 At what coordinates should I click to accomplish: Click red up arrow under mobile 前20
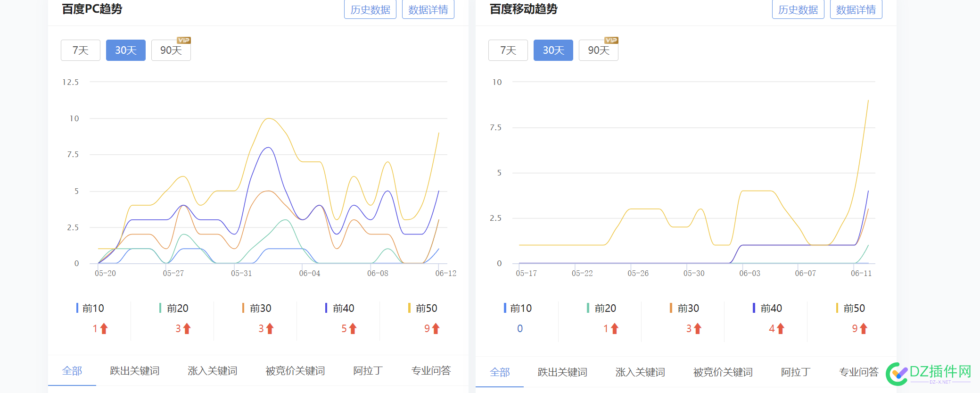pos(615,328)
